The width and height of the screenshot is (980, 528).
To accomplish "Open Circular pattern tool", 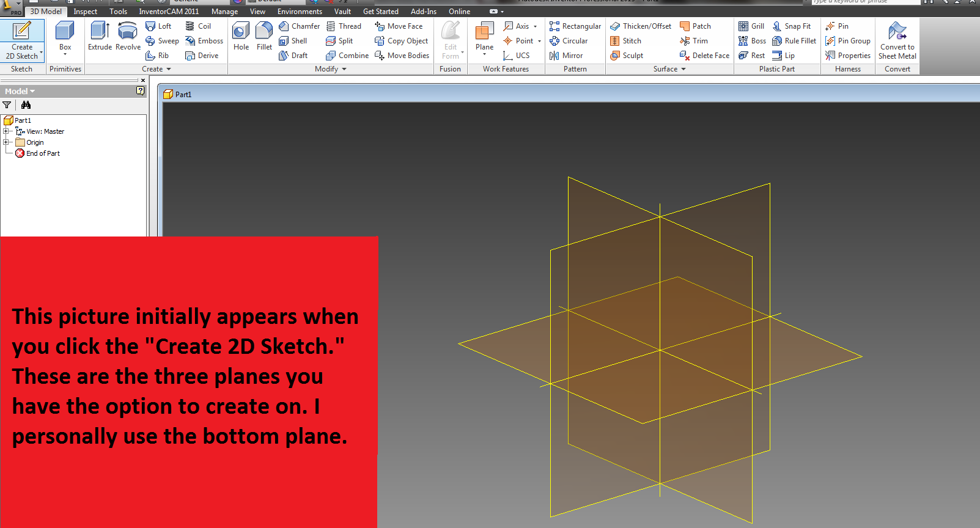I will pos(569,41).
